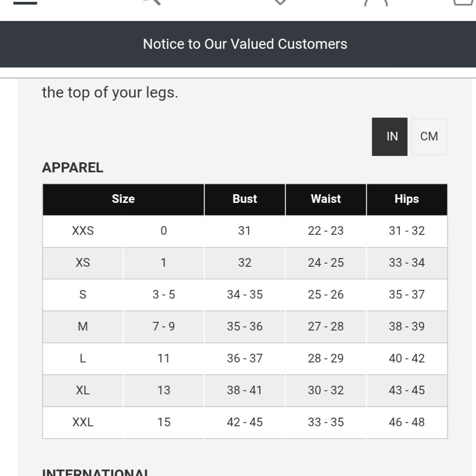476x476 pixels.
Task: Switch measurements to centimeters (CM)
Action: [x=429, y=136]
